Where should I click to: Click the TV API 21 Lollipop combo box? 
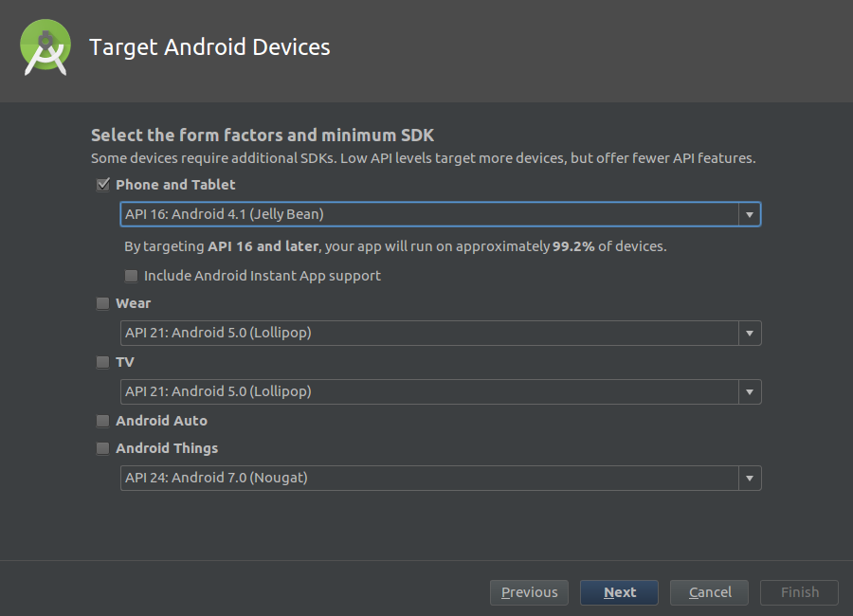(440, 391)
